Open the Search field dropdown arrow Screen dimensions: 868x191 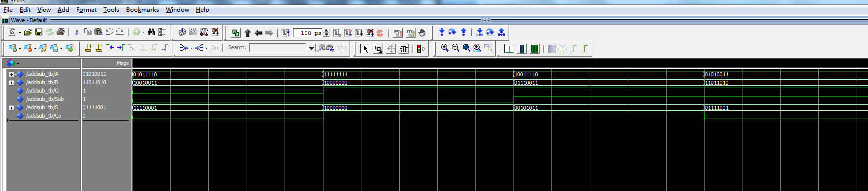(x=311, y=48)
